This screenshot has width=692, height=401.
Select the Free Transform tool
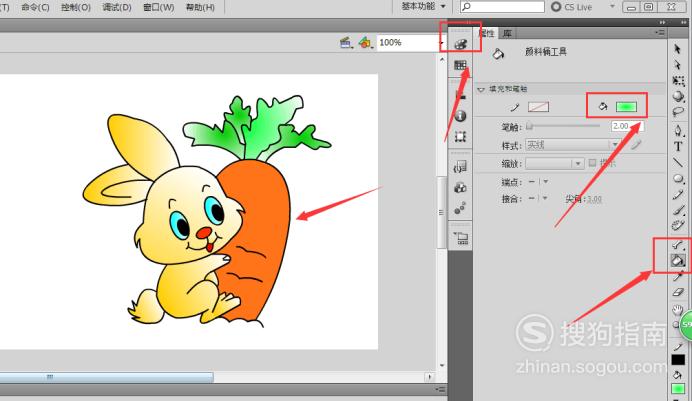pyautogui.click(x=678, y=81)
